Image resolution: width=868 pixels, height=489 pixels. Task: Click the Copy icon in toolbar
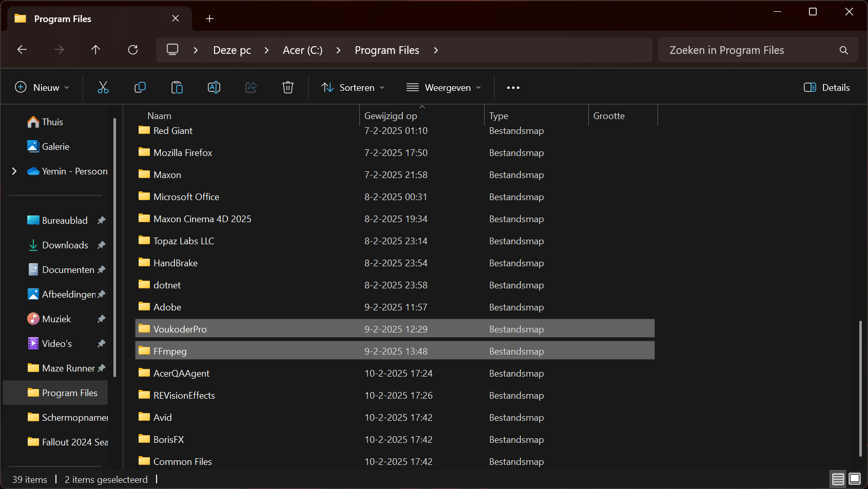[140, 88]
